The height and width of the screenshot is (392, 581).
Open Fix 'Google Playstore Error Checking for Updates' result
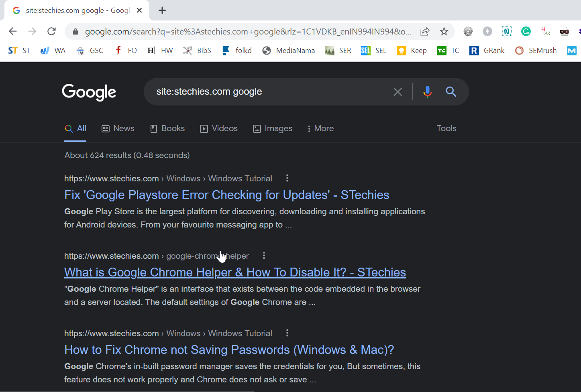tap(227, 195)
